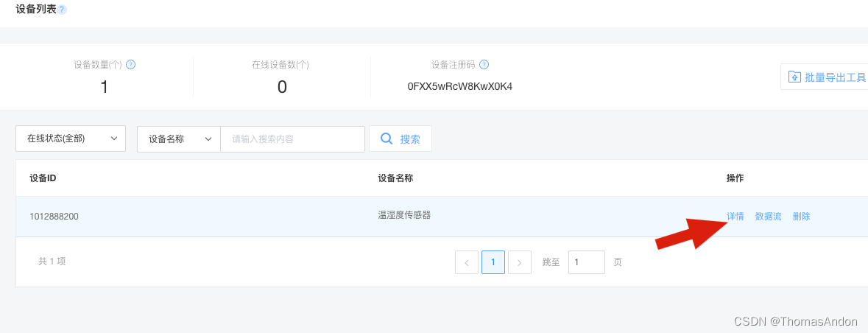Click help icon next to 设备数量(个)

coord(130,64)
